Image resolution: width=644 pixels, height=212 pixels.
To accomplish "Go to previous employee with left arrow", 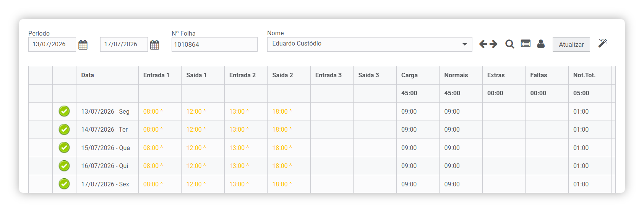I will pos(483,44).
